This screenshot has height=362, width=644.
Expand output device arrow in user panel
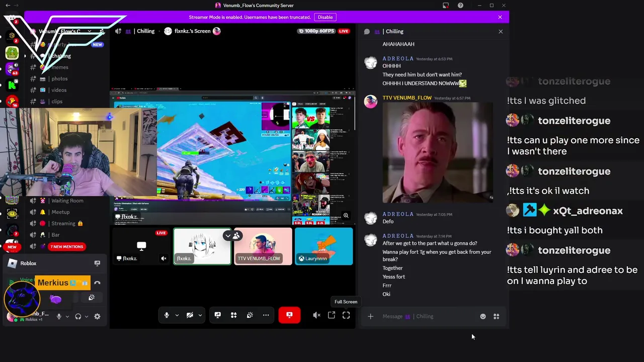[86, 316]
